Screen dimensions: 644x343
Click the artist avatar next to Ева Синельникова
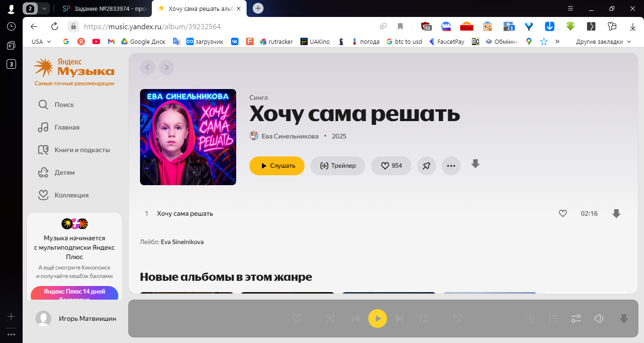tap(254, 136)
